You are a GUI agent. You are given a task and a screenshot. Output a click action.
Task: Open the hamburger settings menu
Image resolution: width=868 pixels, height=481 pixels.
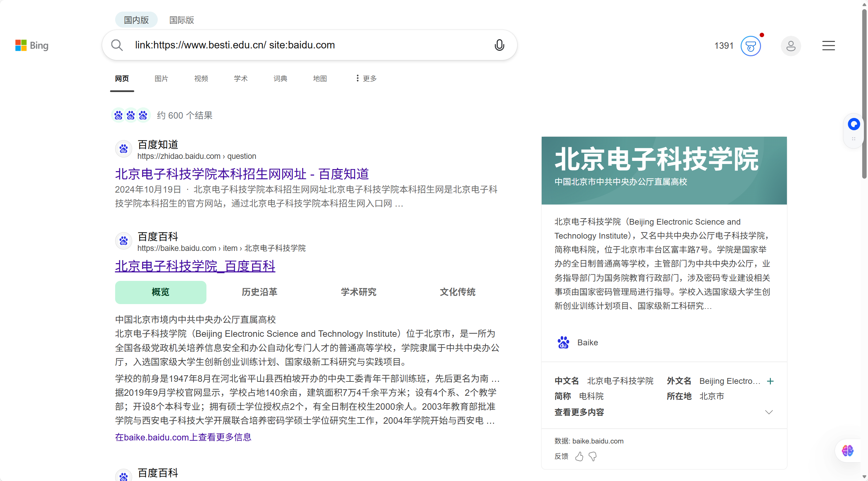[x=828, y=46]
